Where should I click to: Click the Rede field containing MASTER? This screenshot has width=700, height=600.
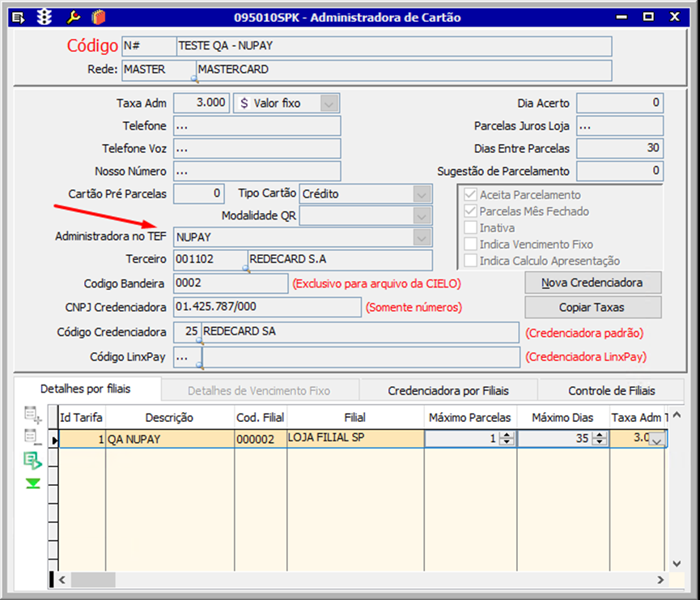(x=159, y=70)
